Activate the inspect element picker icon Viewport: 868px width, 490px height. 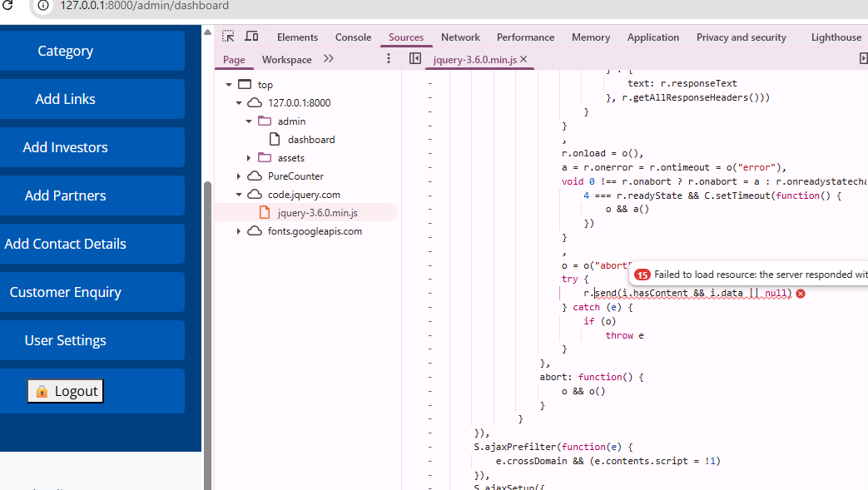click(228, 37)
